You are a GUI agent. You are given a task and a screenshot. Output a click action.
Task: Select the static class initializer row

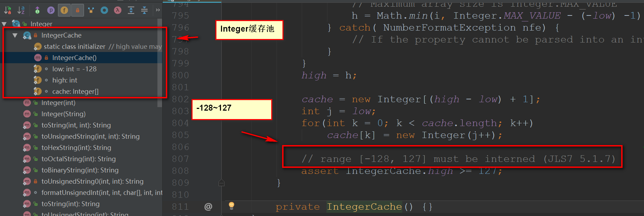[x=81, y=46]
